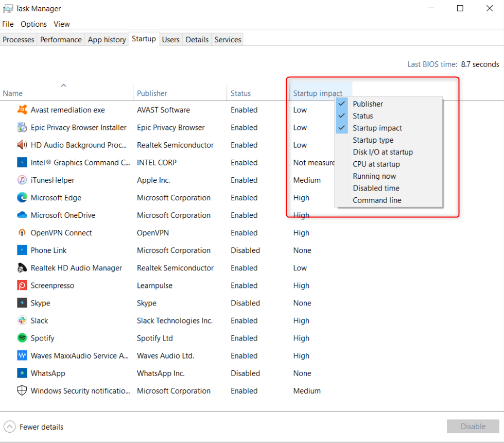The width and height of the screenshot is (504, 443).
Task: Select iTunesHelper's Medium impact cell
Action: tap(307, 180)
